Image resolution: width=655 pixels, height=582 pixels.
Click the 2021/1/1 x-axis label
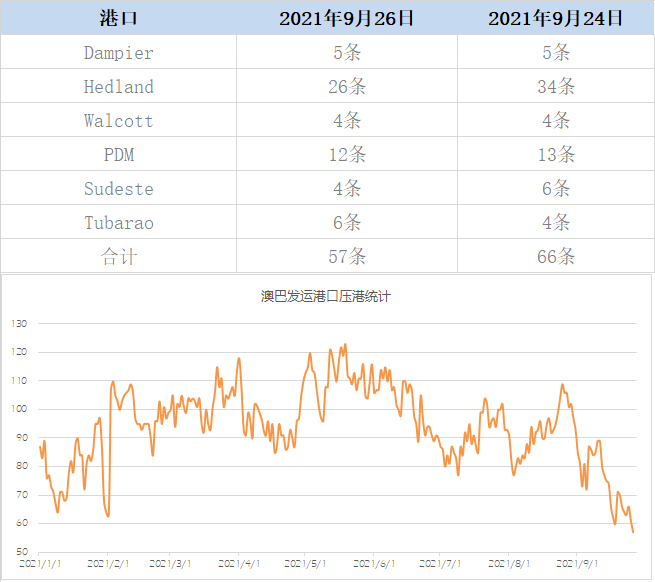tap(40, 564)
